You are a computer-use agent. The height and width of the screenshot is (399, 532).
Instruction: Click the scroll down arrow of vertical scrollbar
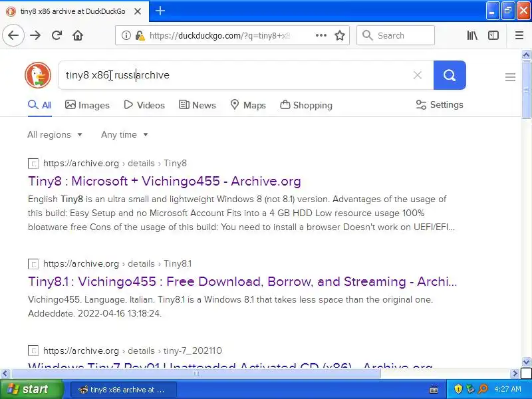(x=526, y=362)
